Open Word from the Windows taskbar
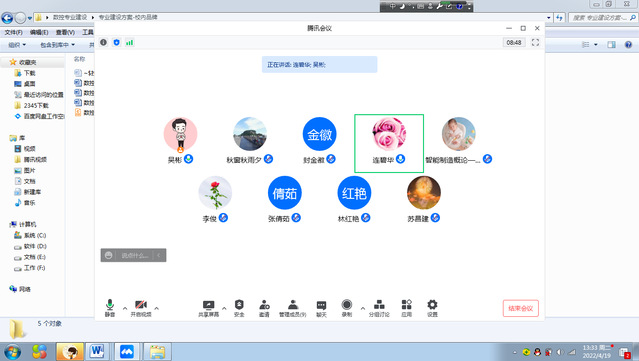Viewport: 639px width, 361px height. [x=97, y=351]
